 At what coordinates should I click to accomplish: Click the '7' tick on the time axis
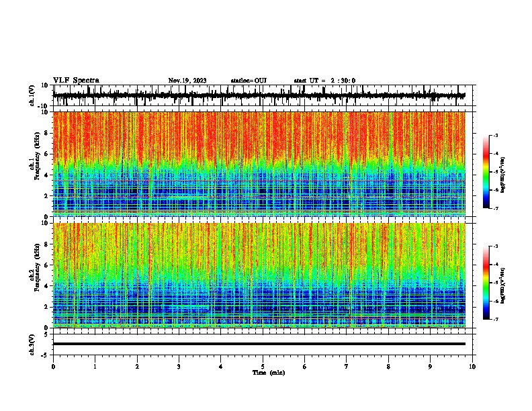coord(347,367)
